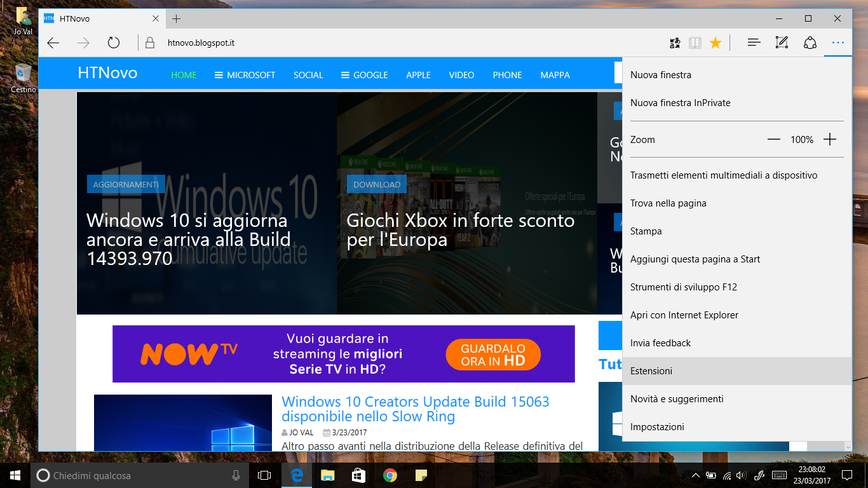Image resolution: width=868 pixels, height=488 pixels.
Task: Select Aggiungi questa pagina a Start
Action: tap(737, 259)
